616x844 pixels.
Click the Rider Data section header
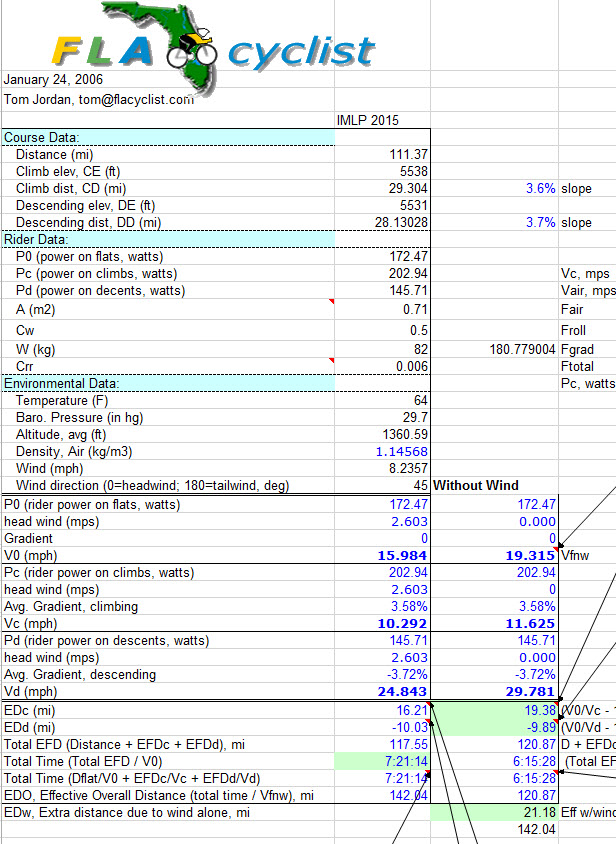39,239
